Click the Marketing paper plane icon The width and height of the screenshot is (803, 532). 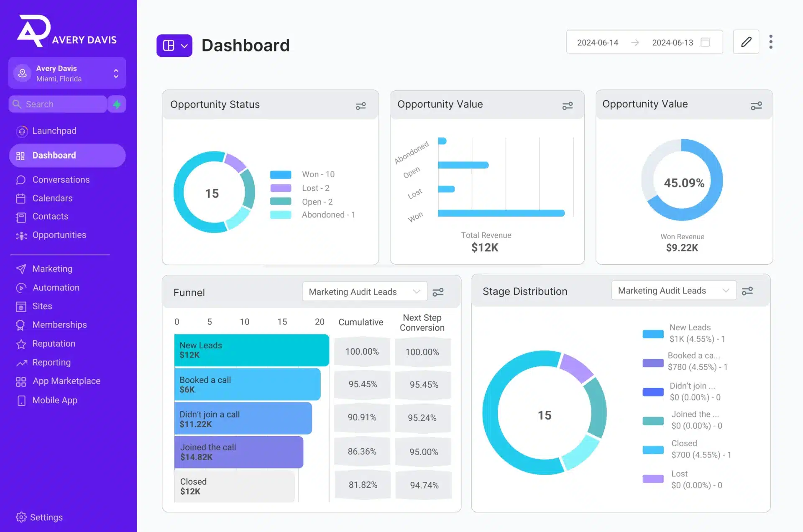[x=21, y=269]
